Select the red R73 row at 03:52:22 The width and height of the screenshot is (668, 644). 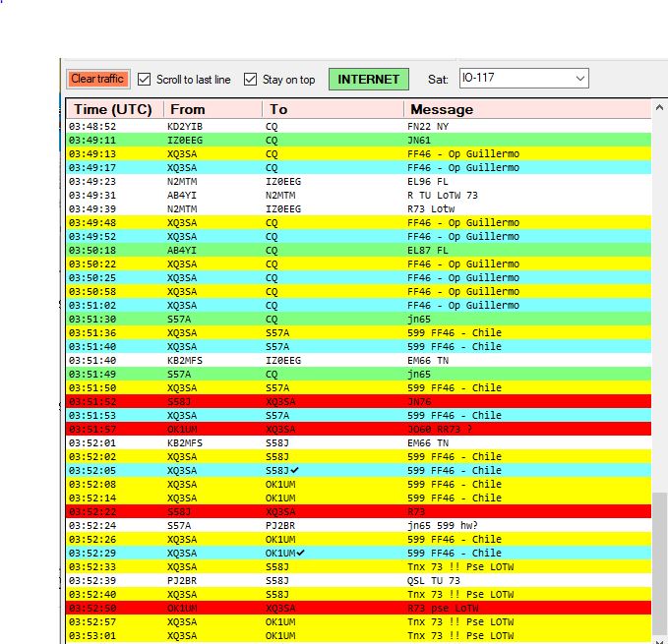click(x=359, y=511)
